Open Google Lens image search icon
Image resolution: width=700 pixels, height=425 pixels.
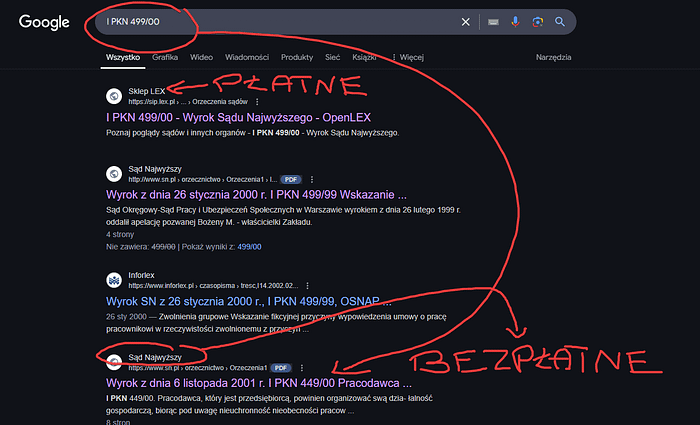click(x=538, y=22)
